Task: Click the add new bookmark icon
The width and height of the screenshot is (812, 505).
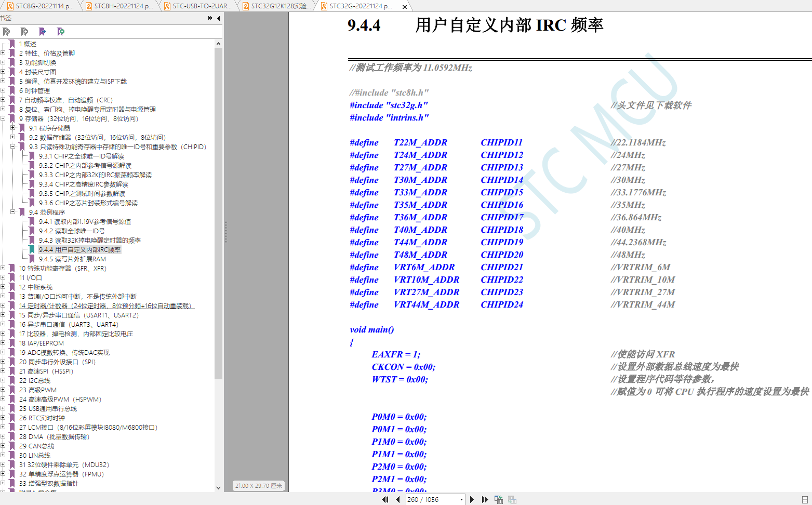Action: pyautogui.click(x=24, y=32)
